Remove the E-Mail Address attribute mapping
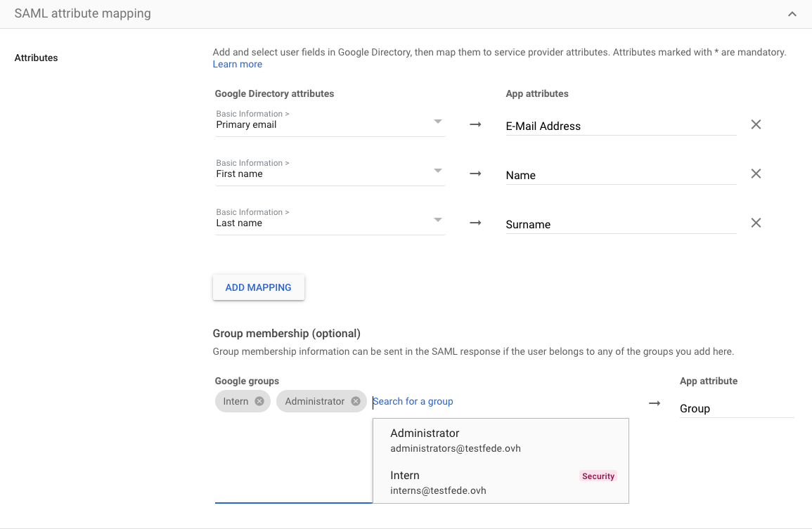 756,124
